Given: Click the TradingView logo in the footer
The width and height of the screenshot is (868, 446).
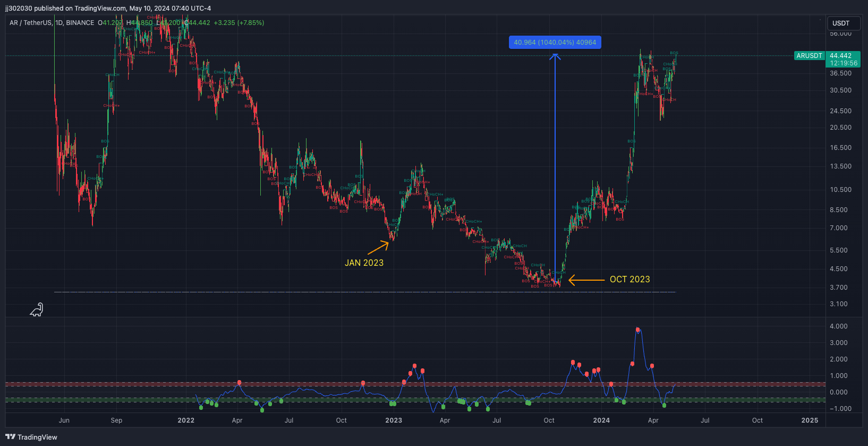Looking at the screenshot, I should (x=31, y=437).
